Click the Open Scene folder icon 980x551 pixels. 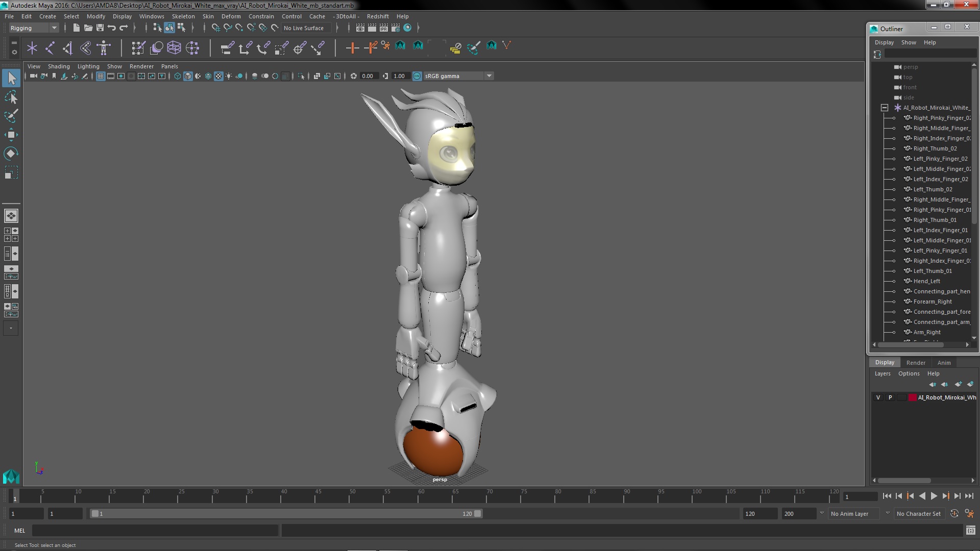point(88,28)
